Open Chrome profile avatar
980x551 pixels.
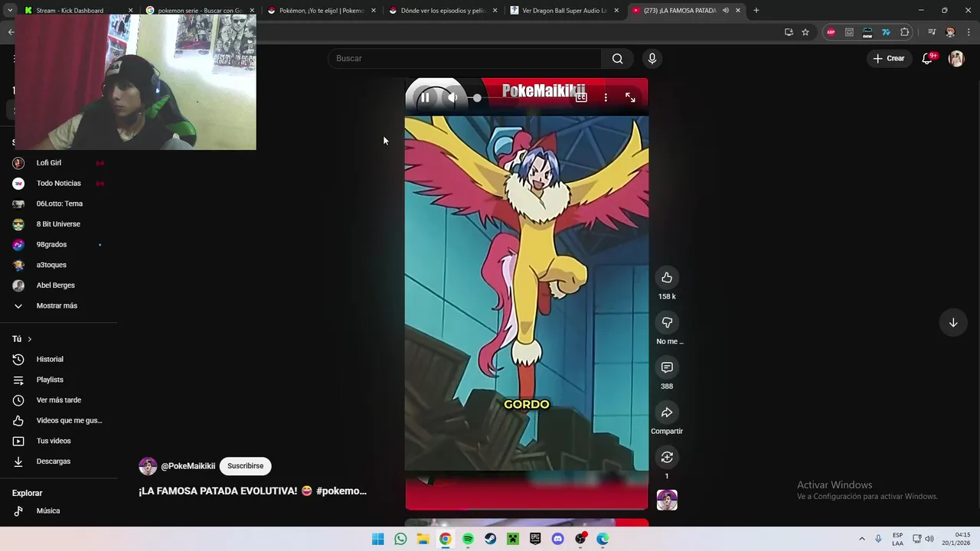pyautogui.click(x=950, y=32)
